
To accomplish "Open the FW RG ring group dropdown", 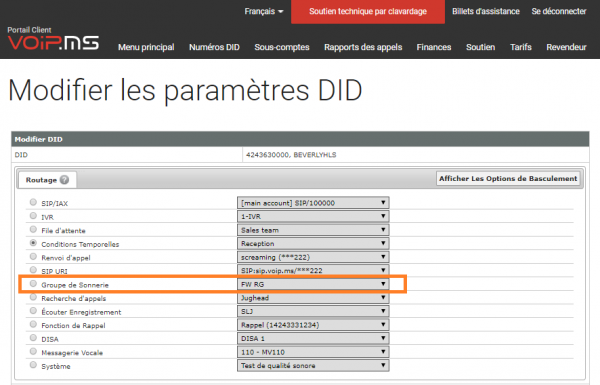I will click(313, 284).
